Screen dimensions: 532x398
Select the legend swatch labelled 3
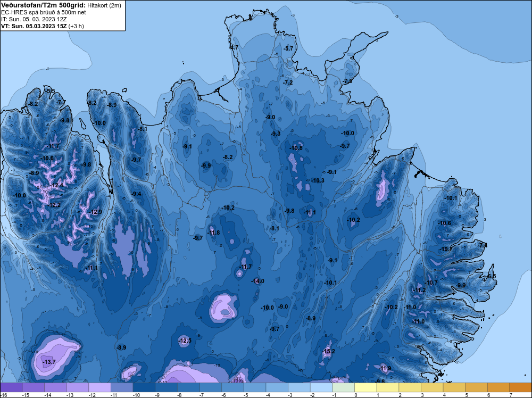(432, 387)
